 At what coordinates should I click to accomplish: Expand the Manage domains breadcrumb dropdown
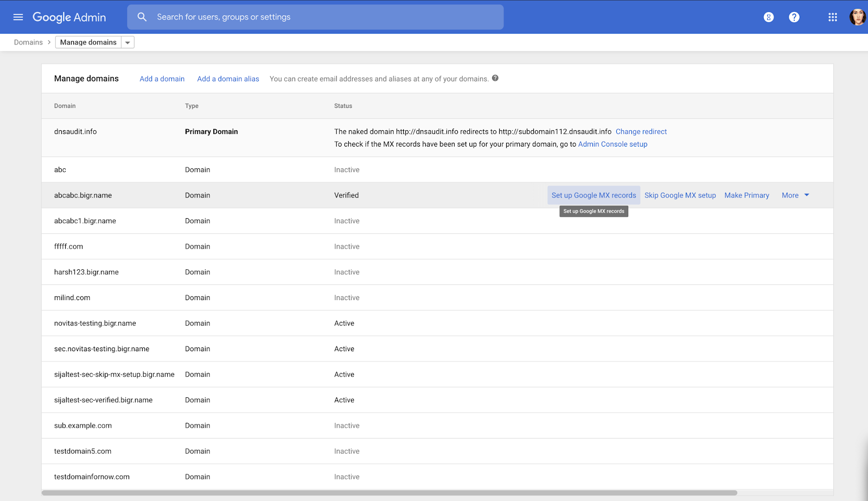point(127,42)
